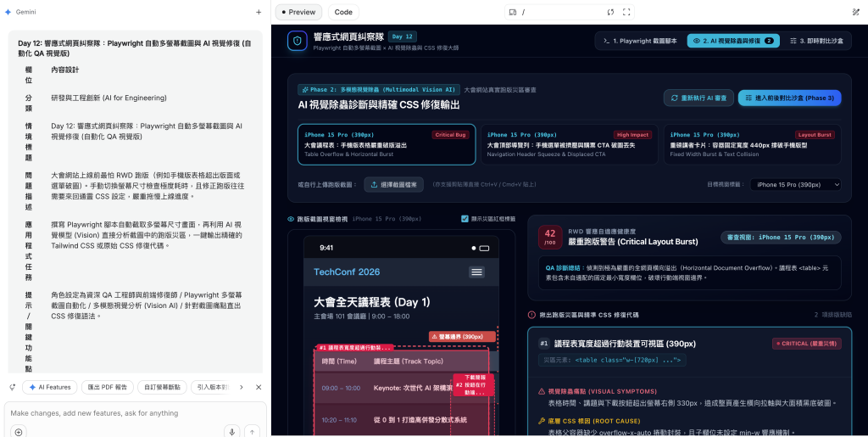This screenshot has width=868, height=437.
Task: Click the Critical Bug tag
Action: click(x=450, y=135)
